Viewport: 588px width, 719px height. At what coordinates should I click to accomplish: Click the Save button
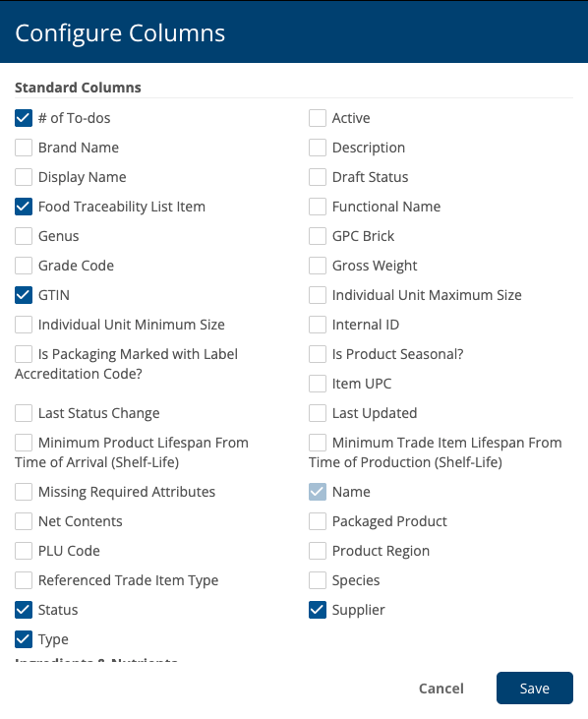click(534, 688)
